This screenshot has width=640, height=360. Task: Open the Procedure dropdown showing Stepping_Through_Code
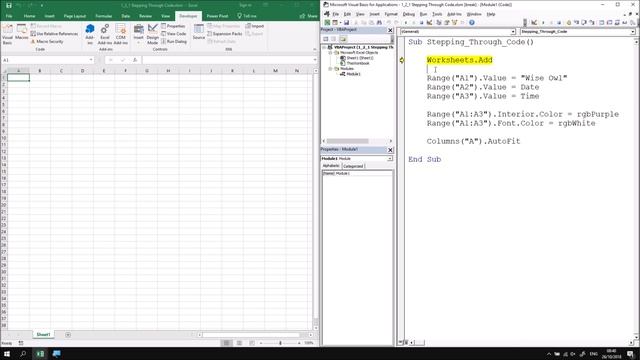click(x=578, y=31)
